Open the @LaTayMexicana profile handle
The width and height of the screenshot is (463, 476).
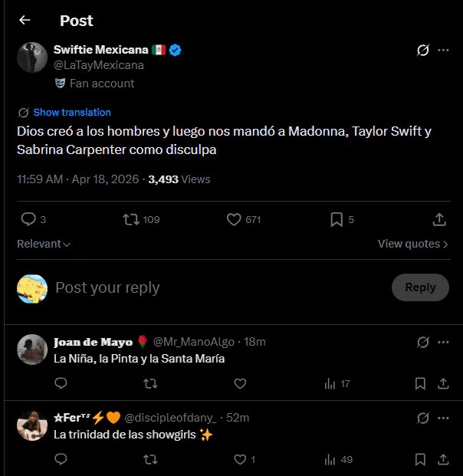pyautogui.click(x=99, y=65)
